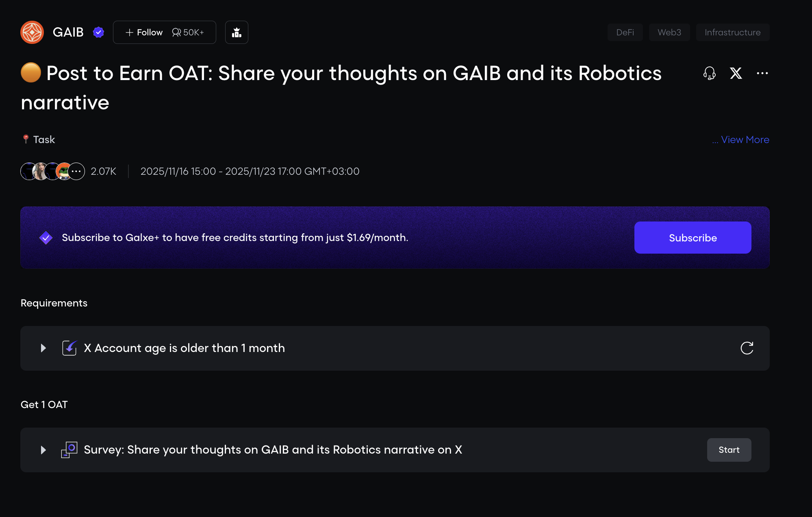Click the X account age task icon

point(69,348)
